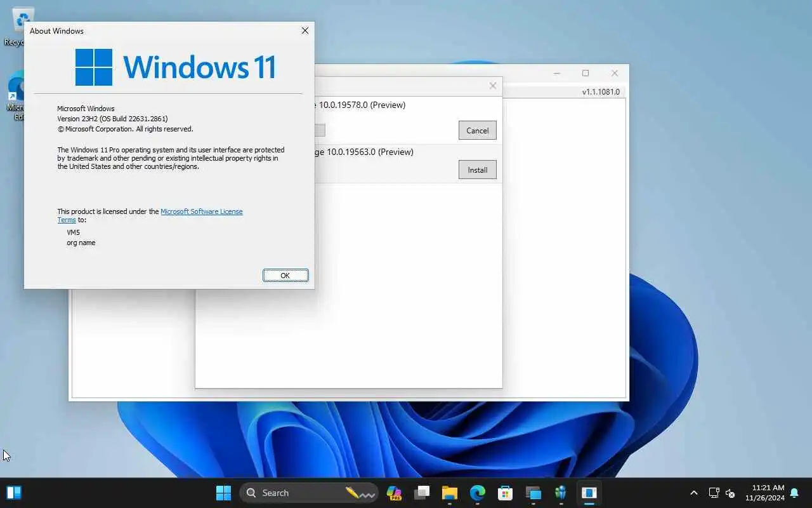The height and width of the screenshot is (508, 812).
Task: Close the background installer window
Action: (x=614, y=73)
